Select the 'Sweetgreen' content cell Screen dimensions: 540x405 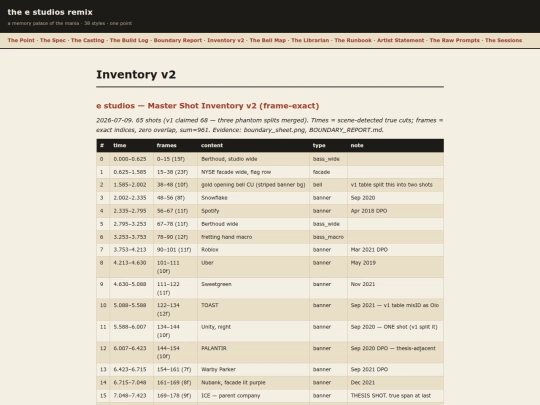click(253, 288)
